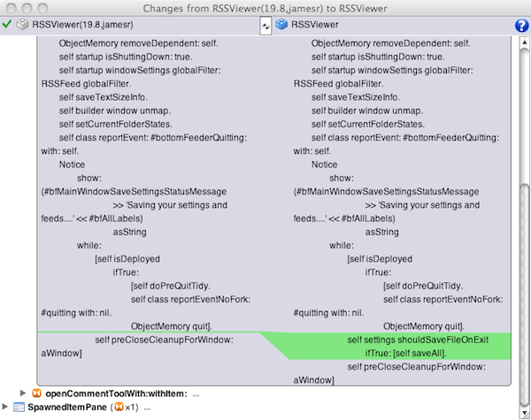
Task: Click the scrollbar up arrow
Action: pyautogui.click(x=524, y=42)
